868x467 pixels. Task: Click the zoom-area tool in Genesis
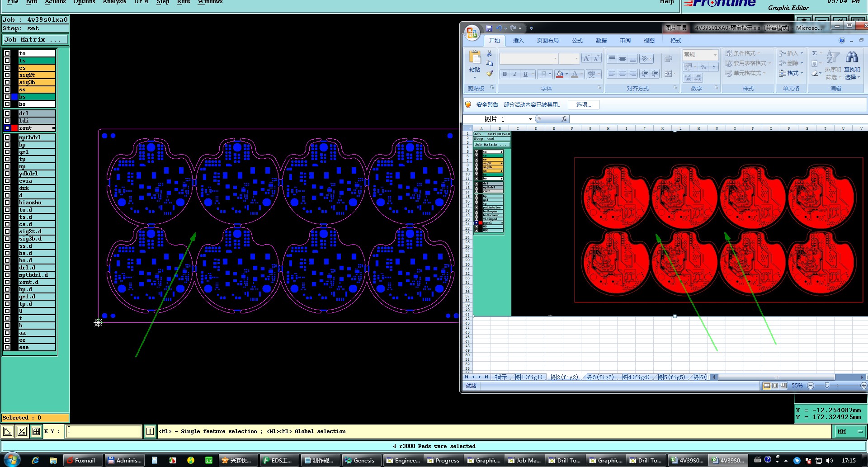(8, 431)
